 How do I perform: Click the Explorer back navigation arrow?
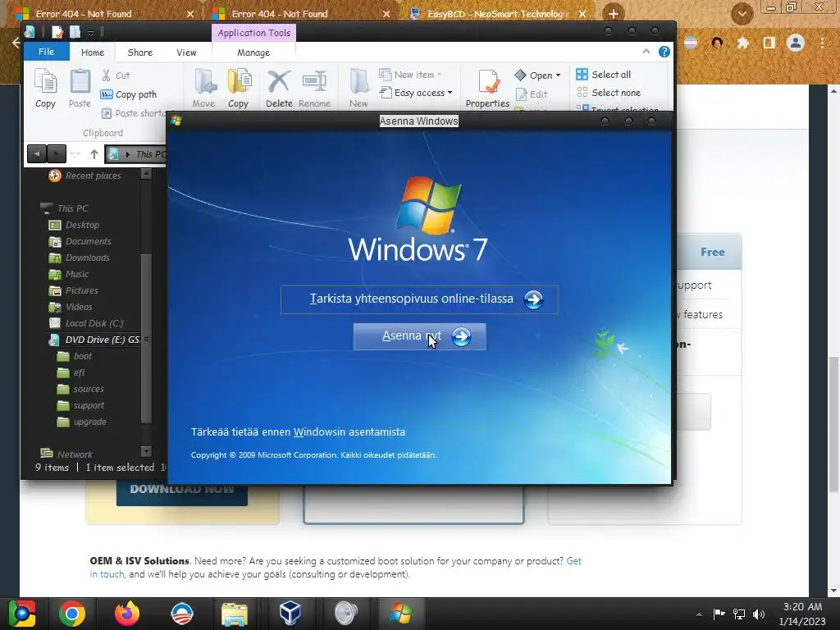point(37,154)
